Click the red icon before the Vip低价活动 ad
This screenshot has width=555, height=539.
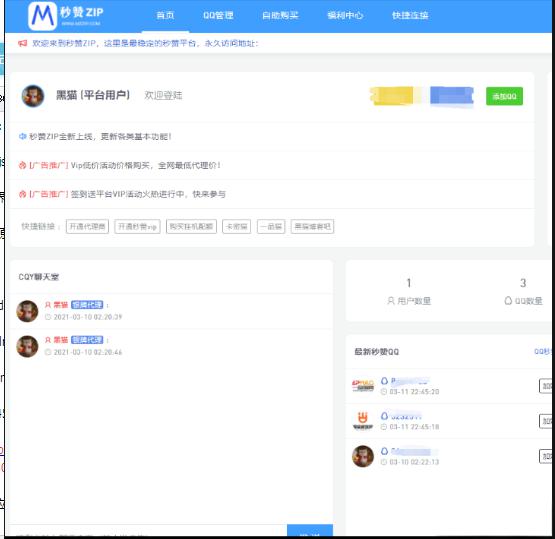[x=22, y=165]
